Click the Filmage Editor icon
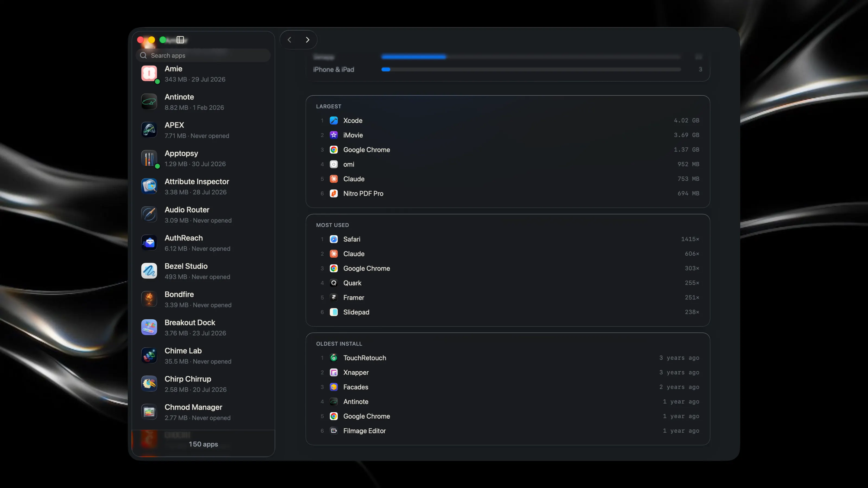The image size is (868, 488). [334, 431]
